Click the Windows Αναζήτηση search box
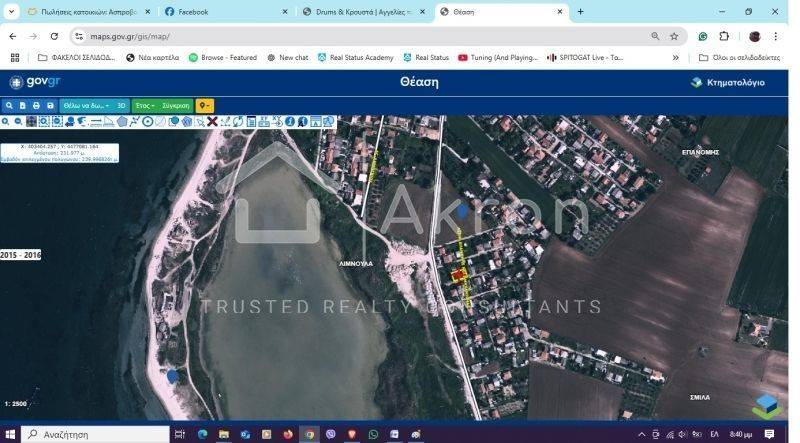Image resolution: width=800 pixels, height=443 pixels. [x=95, y=435]
